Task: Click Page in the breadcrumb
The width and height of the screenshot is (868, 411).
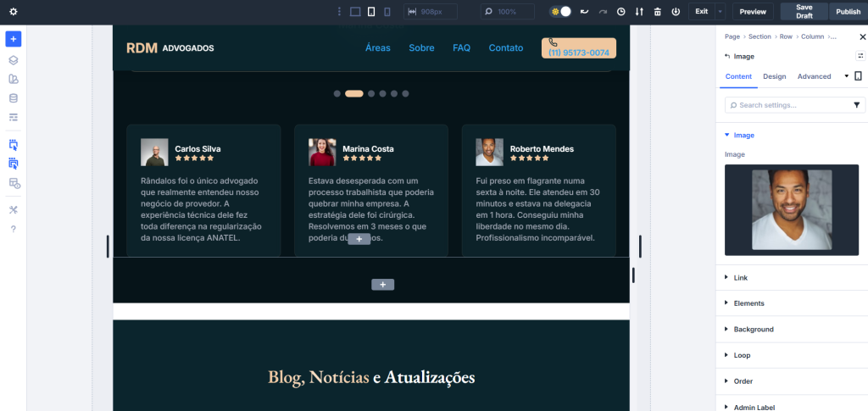Action: pyautogui.click(x=732, y=36)
